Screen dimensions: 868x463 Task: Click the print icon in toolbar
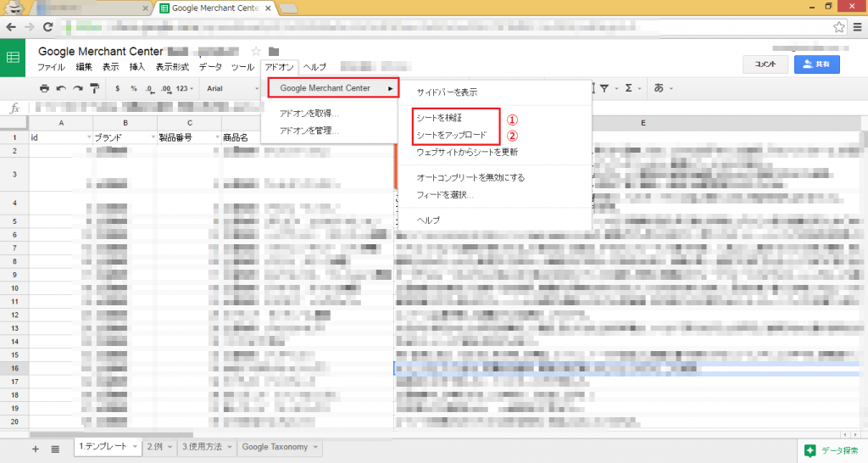[x=44, y=88]
